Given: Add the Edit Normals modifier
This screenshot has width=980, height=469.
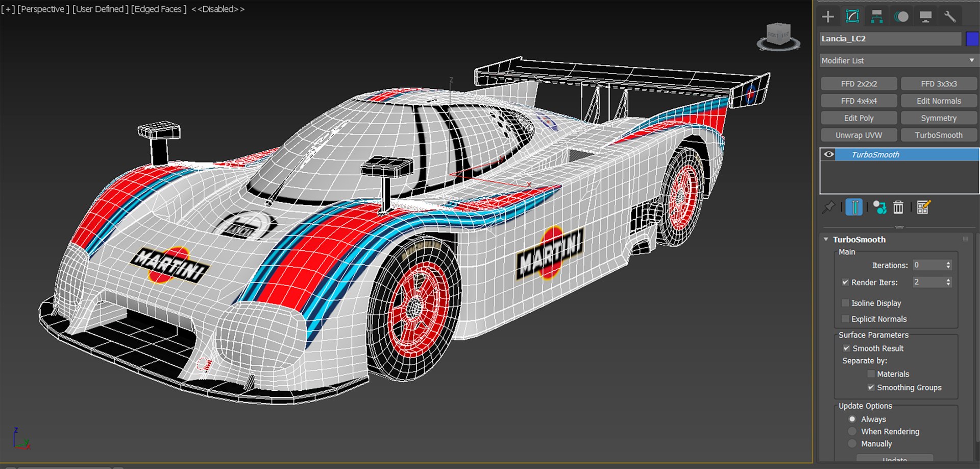Looking at the screenshot, I should (939, 101).
